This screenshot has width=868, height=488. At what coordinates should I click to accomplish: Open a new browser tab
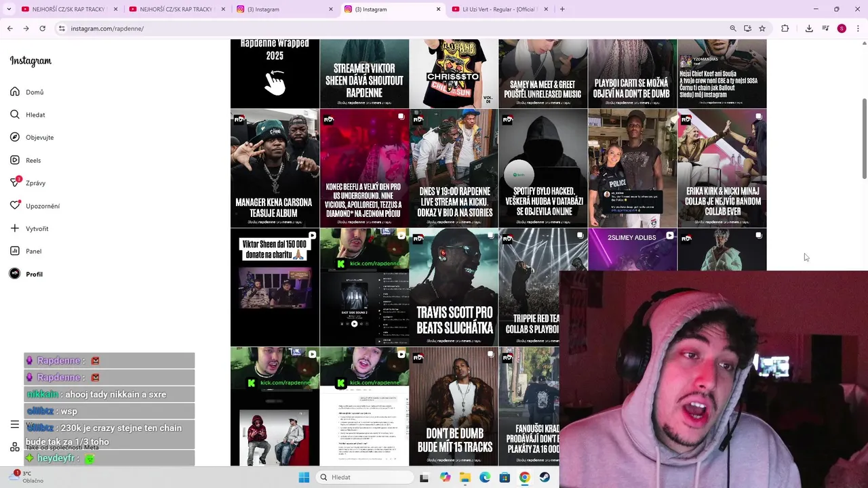pos(562,9)
